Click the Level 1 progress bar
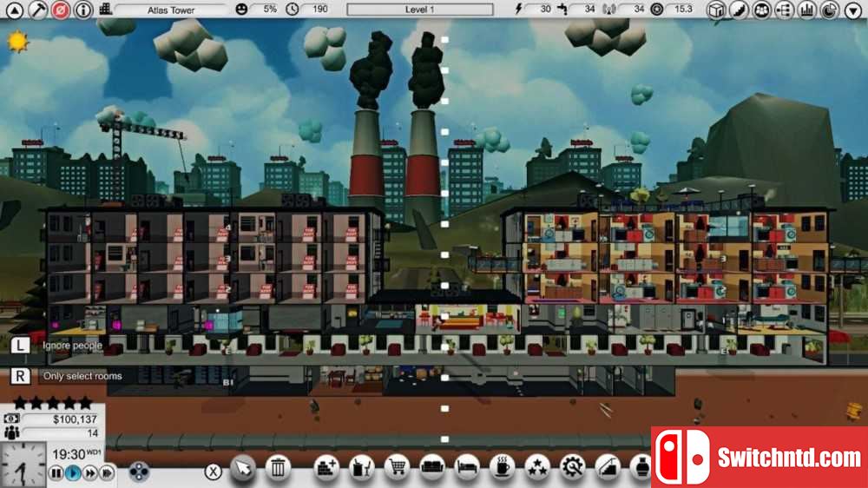868x488 pixels. tap(419, 10)
